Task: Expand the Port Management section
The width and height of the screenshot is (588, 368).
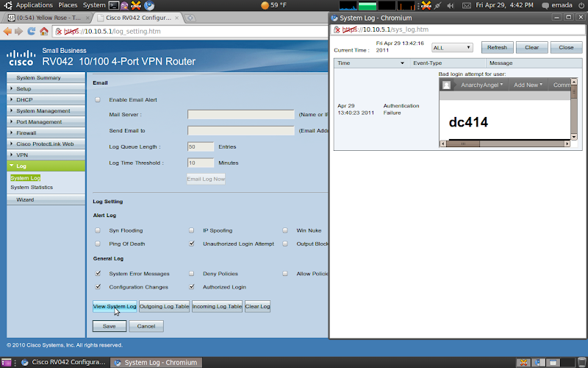Action: click(46, 121)
